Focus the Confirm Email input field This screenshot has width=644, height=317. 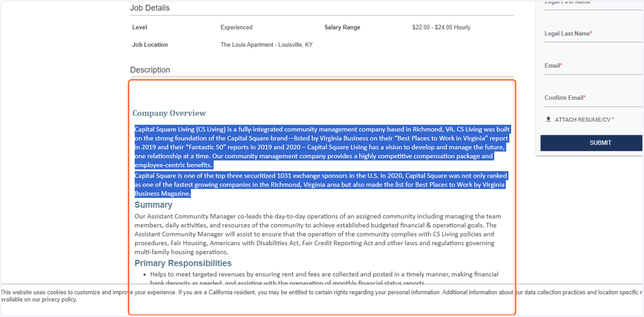click(x=593, y=98)
